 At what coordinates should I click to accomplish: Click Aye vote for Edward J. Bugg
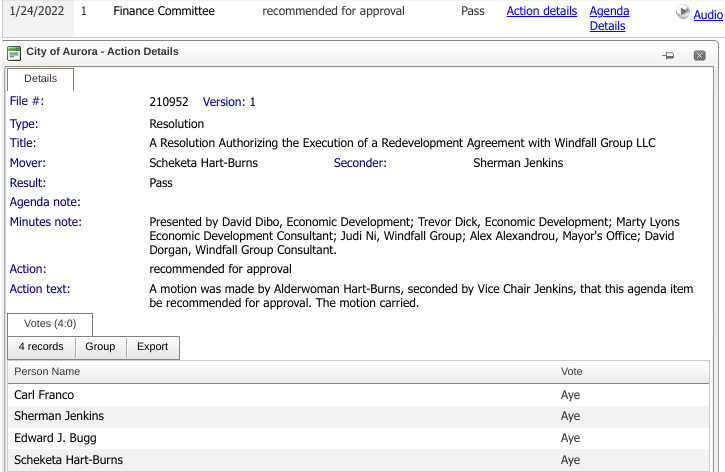pyautogui.click(x=570, y=438)
